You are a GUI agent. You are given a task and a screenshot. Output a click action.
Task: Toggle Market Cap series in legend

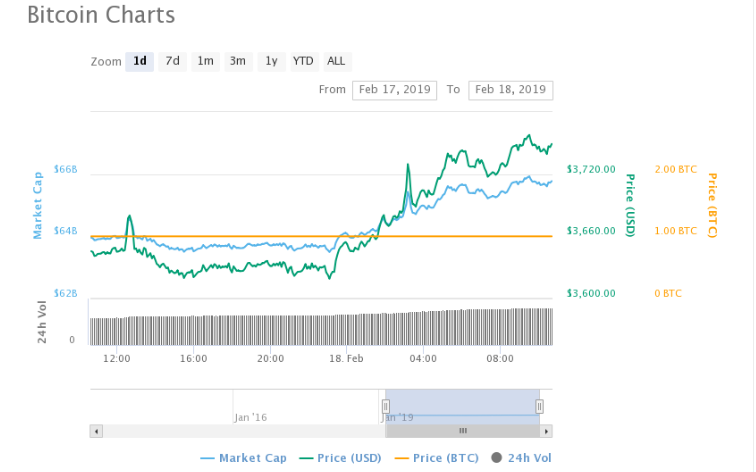[243, 458]
